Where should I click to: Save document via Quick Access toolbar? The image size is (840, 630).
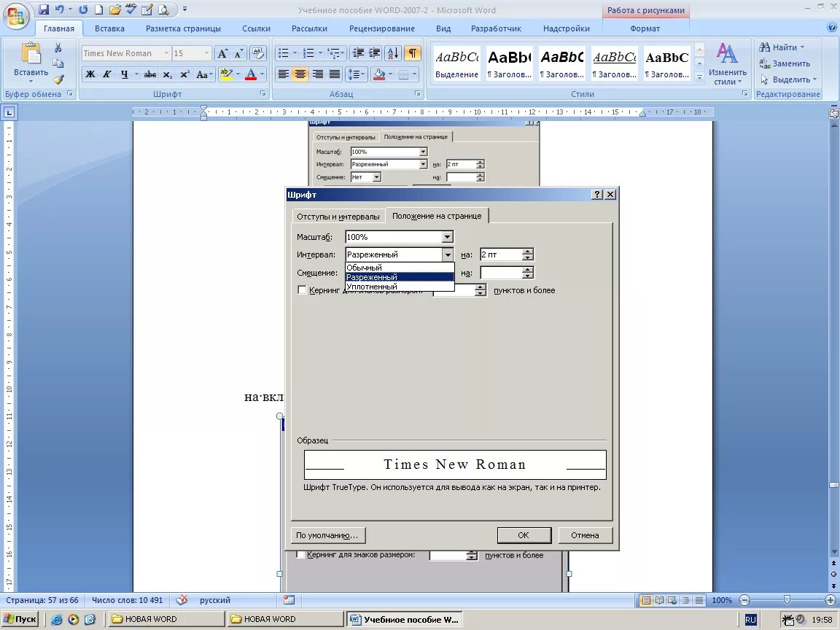[44, 9]
